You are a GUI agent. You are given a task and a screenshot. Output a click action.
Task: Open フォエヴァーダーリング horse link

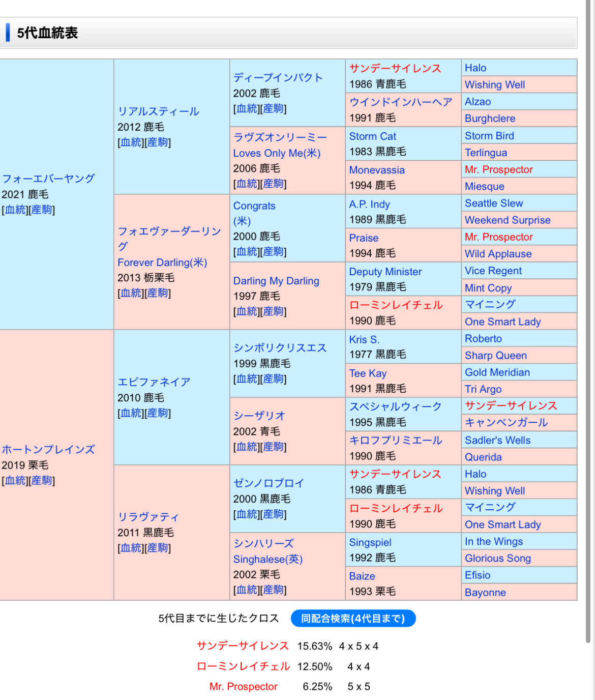pos(169,239)
